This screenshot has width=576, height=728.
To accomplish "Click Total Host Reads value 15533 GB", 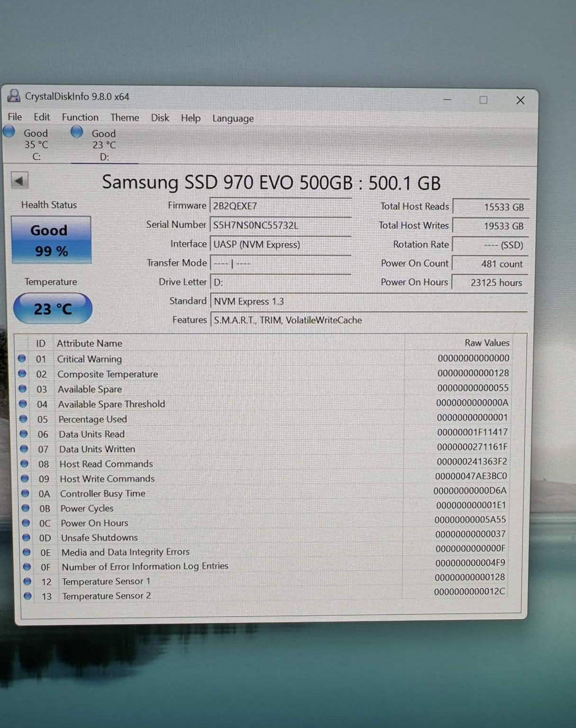I will pyautogui.click(x=491, y=207).
